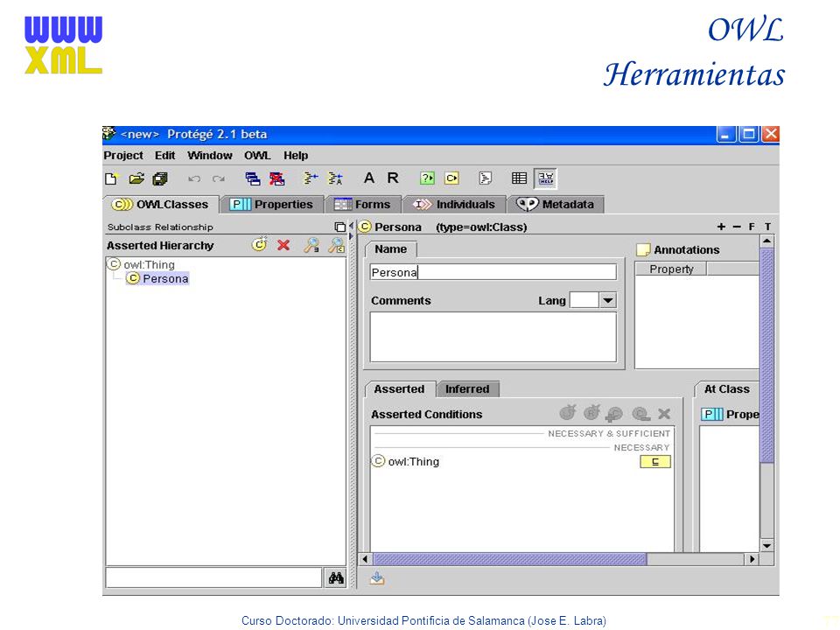
Task: Click the T button in the Persona header
Action: 767,227
